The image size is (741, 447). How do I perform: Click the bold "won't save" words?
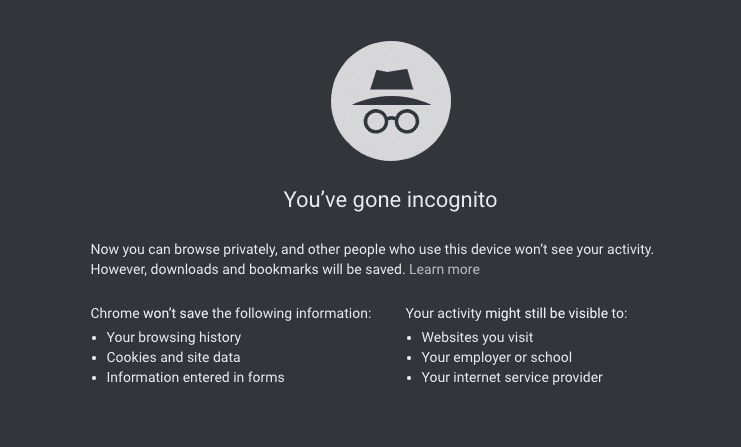click(175, 313)
